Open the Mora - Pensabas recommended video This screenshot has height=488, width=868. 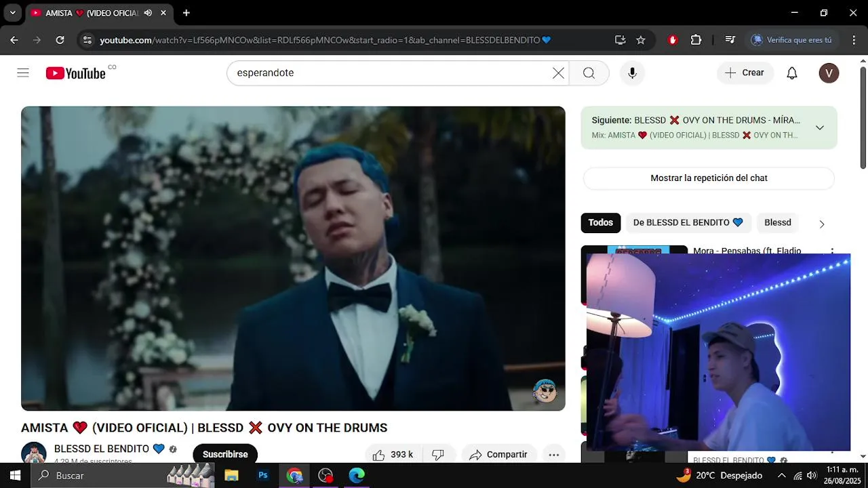point(747,251)
